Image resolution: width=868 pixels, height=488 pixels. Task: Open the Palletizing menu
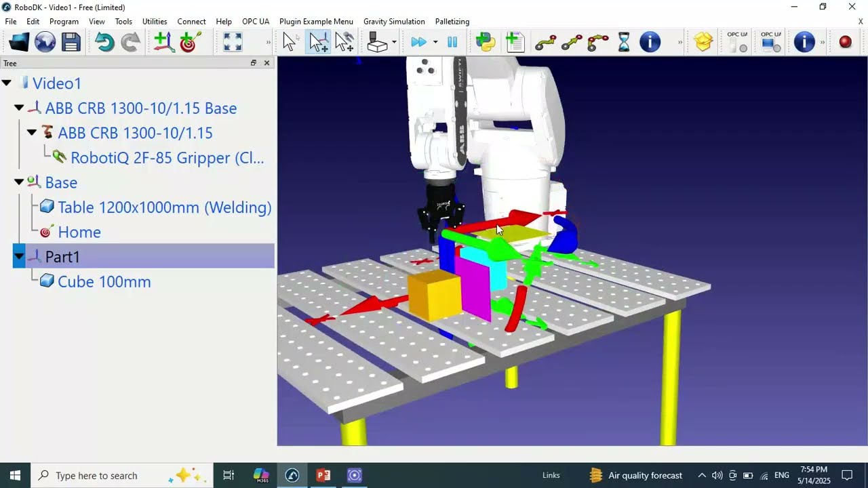(452, 21)
